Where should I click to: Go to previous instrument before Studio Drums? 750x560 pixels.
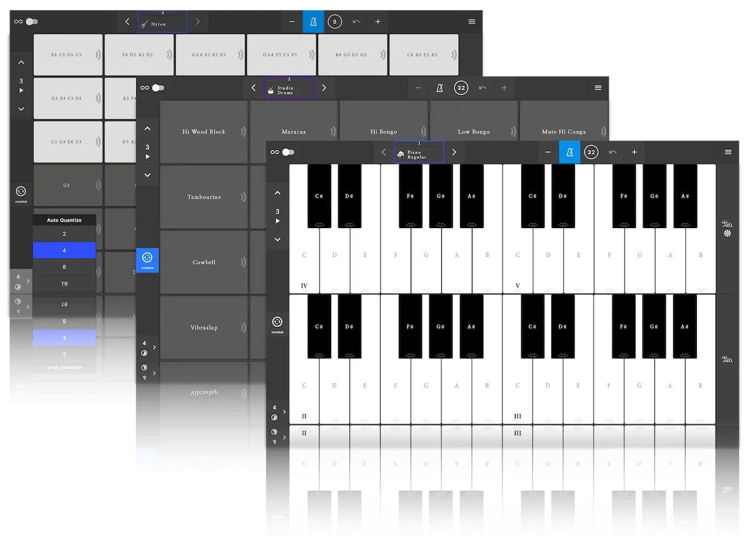254,88
